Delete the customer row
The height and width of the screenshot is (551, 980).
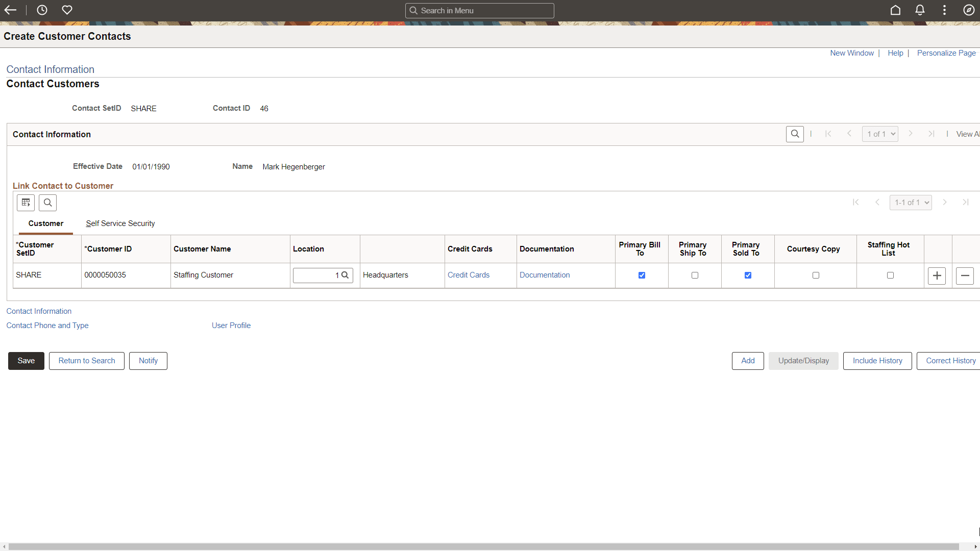coord(965,275)
